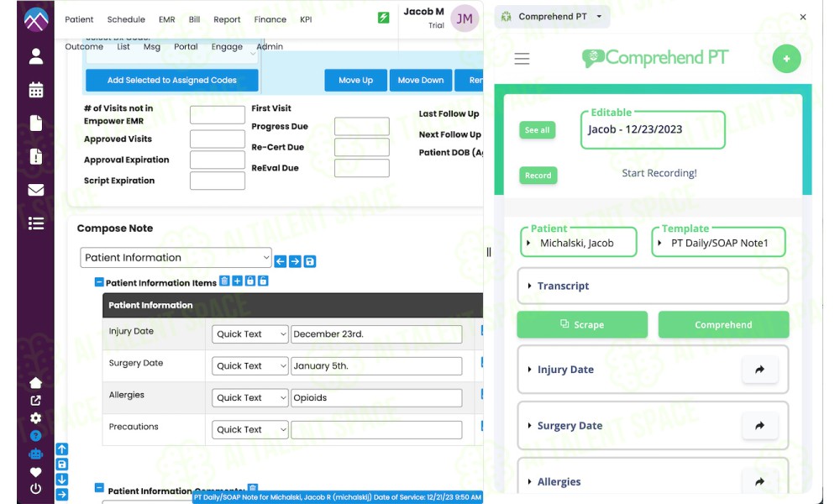Click the Move Down button
The height and width of the screenshot is (504, 840).
click(x=421, y=81)
